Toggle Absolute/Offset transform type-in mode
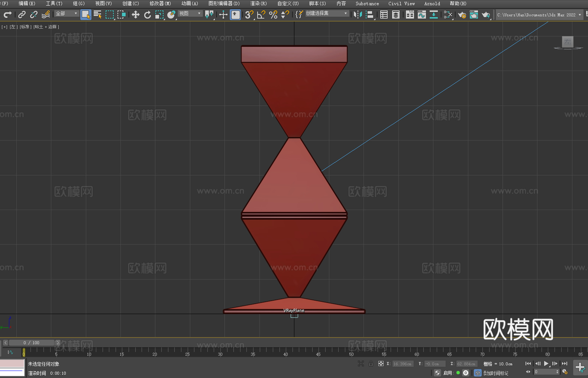Viewport: 588px width, 378px height. (x=381, y=364)
